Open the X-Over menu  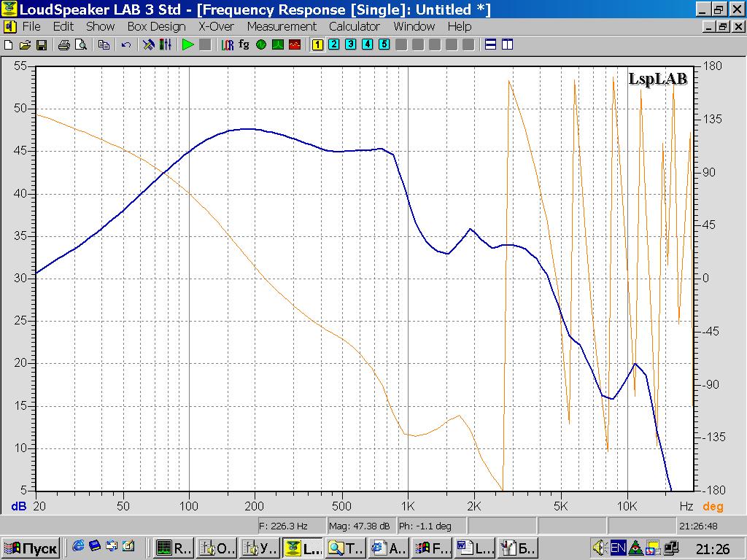[x=216, y=26]
